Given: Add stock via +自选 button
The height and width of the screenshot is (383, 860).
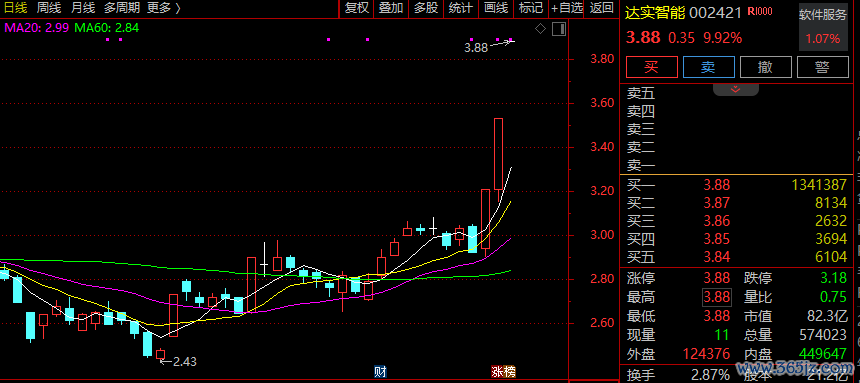Looking at the screenshot, I should 568,8.
